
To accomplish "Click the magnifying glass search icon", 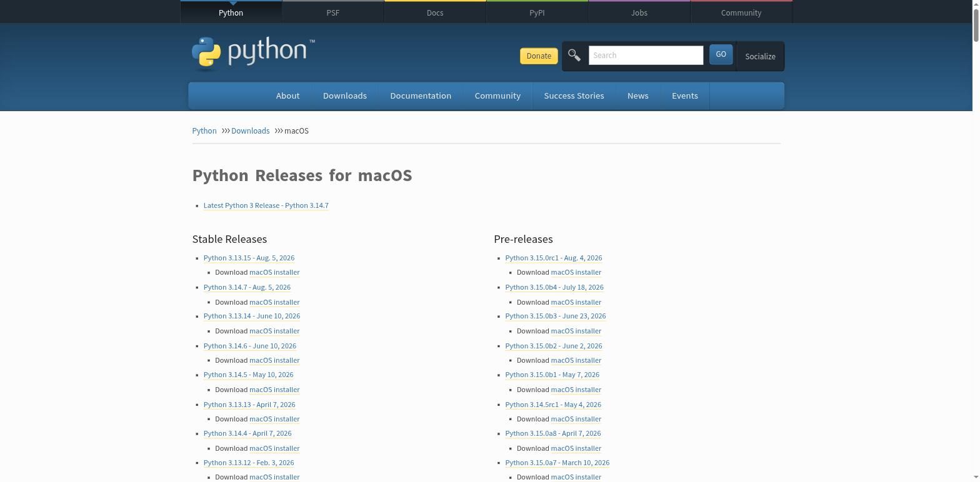I will (574, 55).
